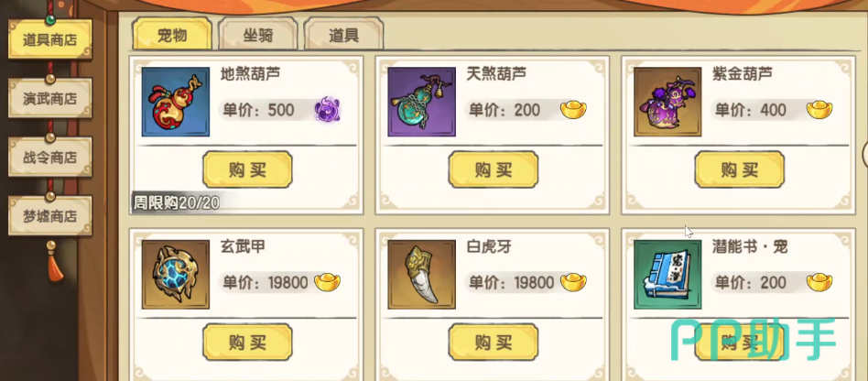
Task: Click the 紫金葫芦 purple gourd icon
Action: [x=667, y=102]
